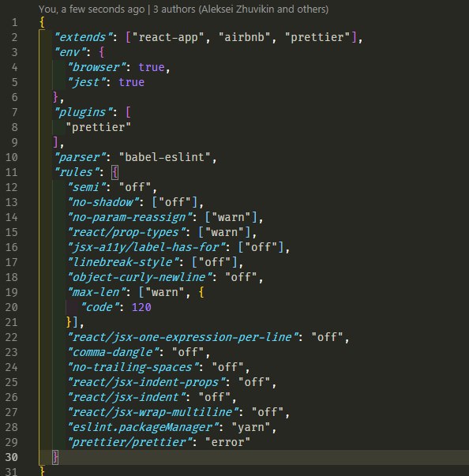Viewport: 469px width, 476px height.
Task: Click the closing brace on line 30
Action: (55, 457)
